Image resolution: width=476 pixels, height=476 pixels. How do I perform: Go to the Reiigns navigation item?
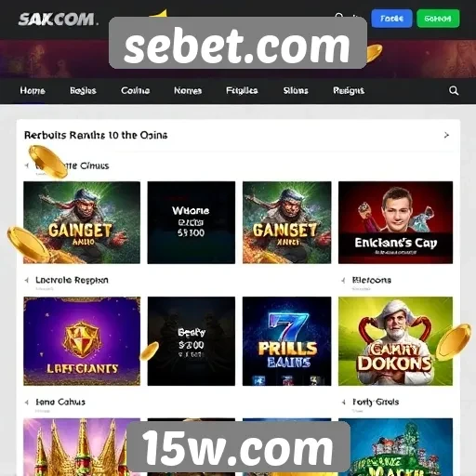349,90
